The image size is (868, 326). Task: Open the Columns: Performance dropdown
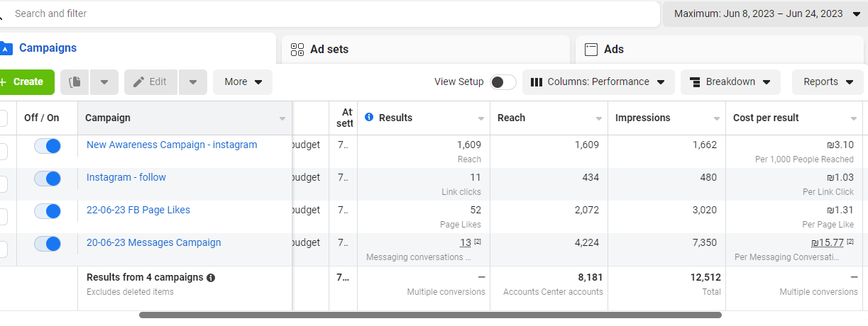pos(598,82)
